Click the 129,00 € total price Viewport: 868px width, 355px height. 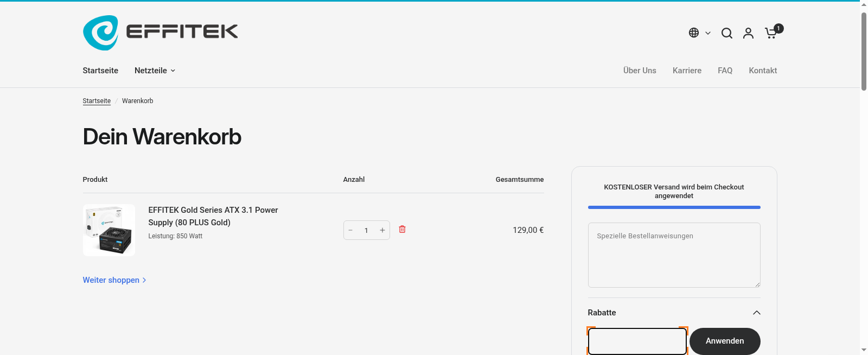tap(528, 230)
